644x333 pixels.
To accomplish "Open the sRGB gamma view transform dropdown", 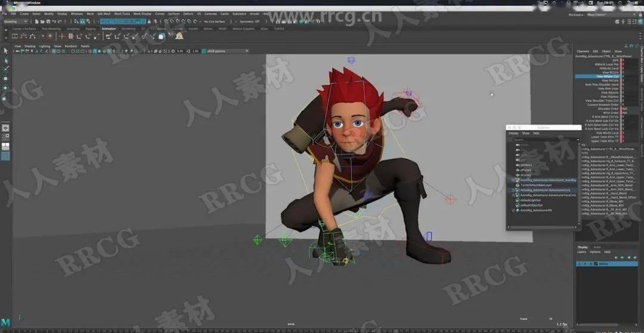I will tap(228, 51).
